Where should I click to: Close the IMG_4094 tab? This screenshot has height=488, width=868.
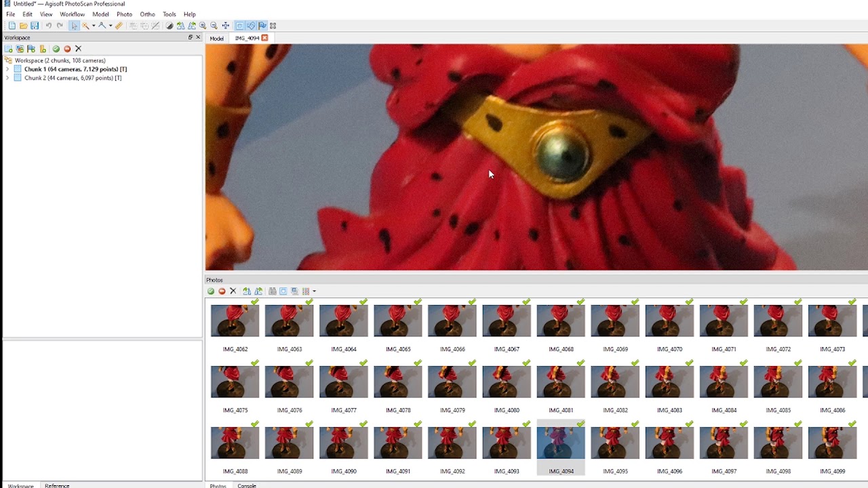264,38
